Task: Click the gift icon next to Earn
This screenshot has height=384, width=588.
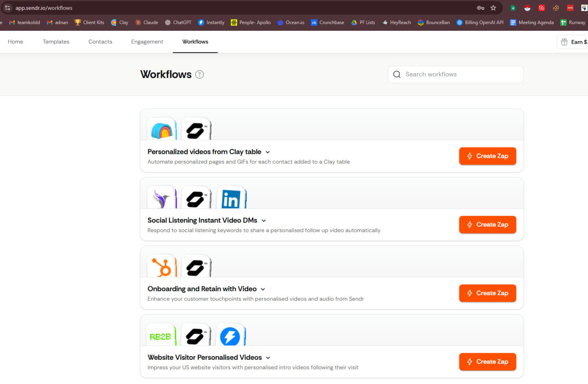Action: (564, 42)
